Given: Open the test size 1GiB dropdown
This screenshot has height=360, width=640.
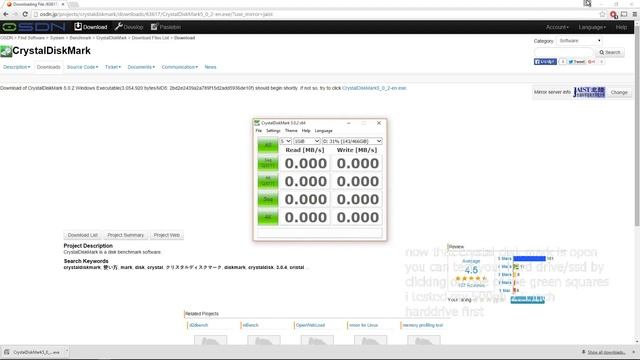Looking at the screenshot, I should [307, 141].
